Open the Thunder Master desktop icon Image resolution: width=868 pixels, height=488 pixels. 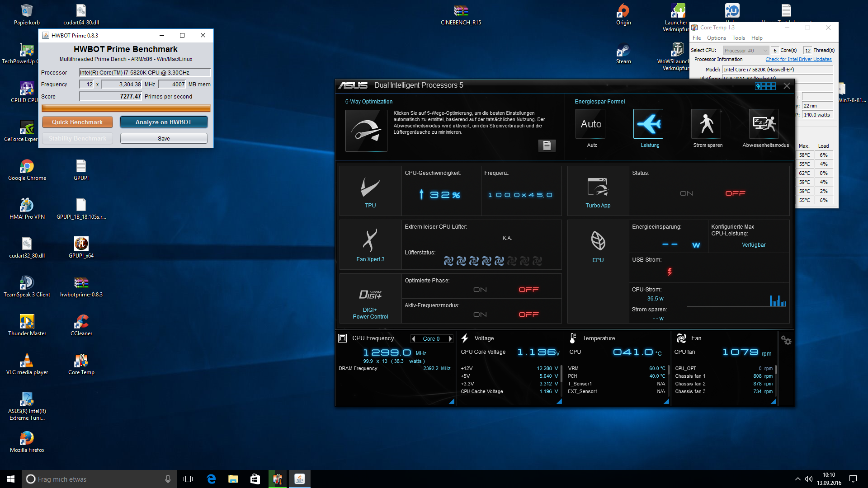[27, 325]
